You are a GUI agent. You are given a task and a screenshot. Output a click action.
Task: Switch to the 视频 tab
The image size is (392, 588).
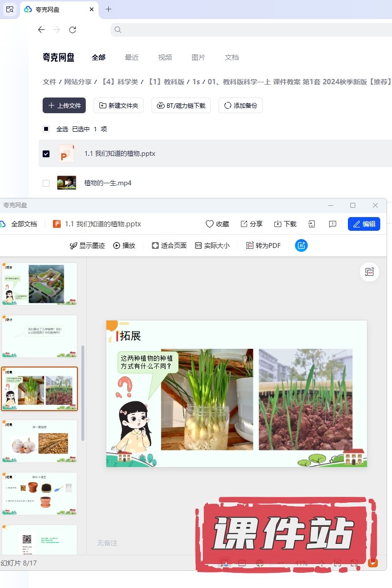[x=165, y=57]
